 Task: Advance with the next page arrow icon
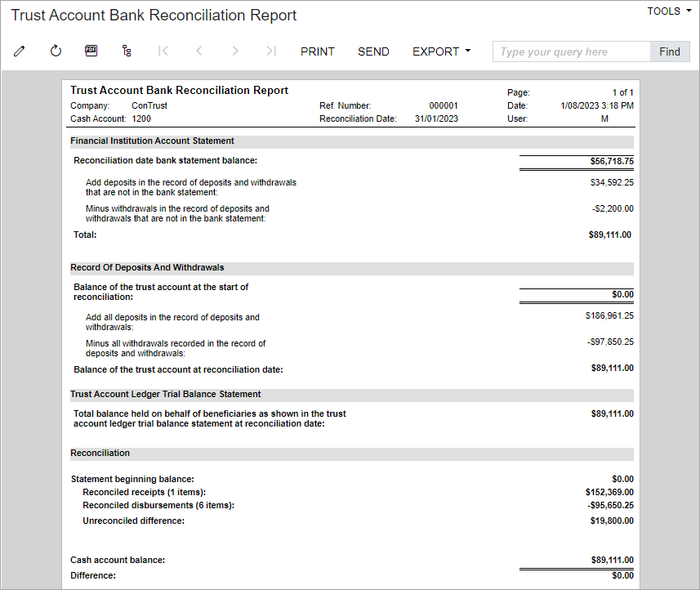234,51
